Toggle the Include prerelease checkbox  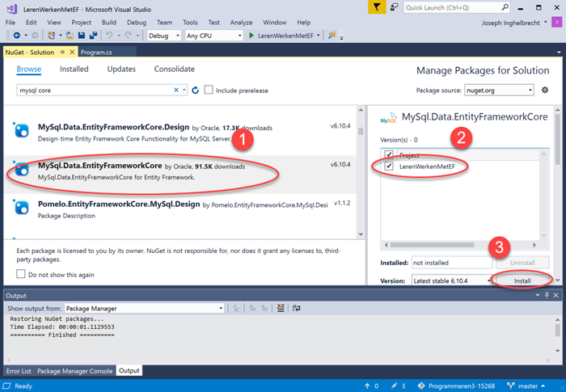209,90
